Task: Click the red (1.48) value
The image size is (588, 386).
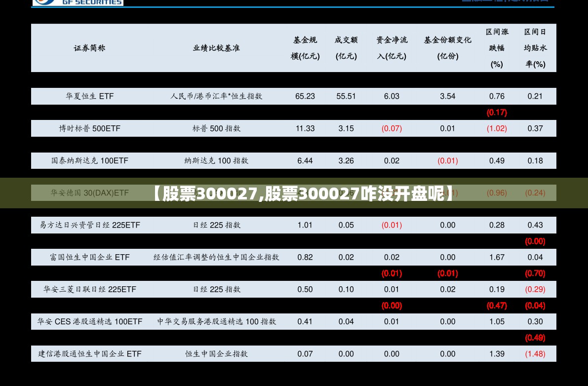Action: tap(535, 354)
